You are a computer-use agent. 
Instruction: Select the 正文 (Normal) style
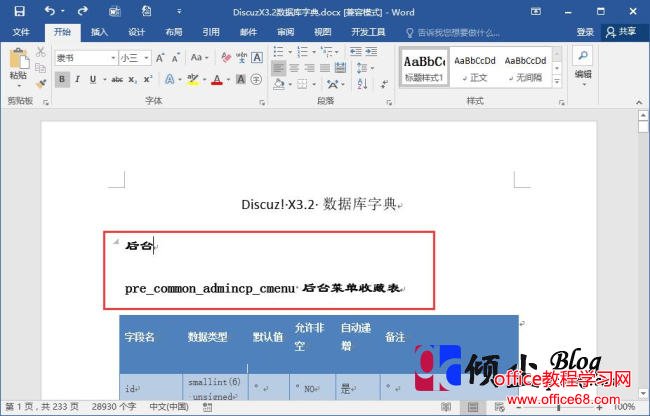click(475, 67)
